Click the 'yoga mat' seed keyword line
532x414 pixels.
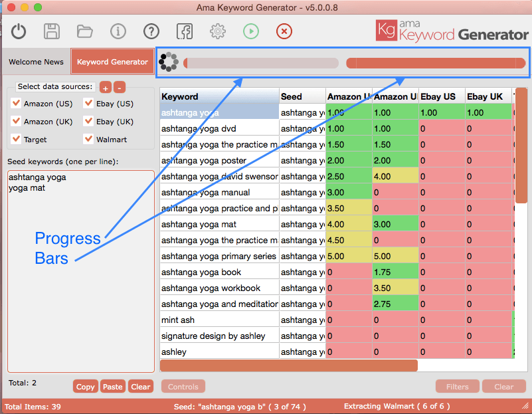pos(27,187)
